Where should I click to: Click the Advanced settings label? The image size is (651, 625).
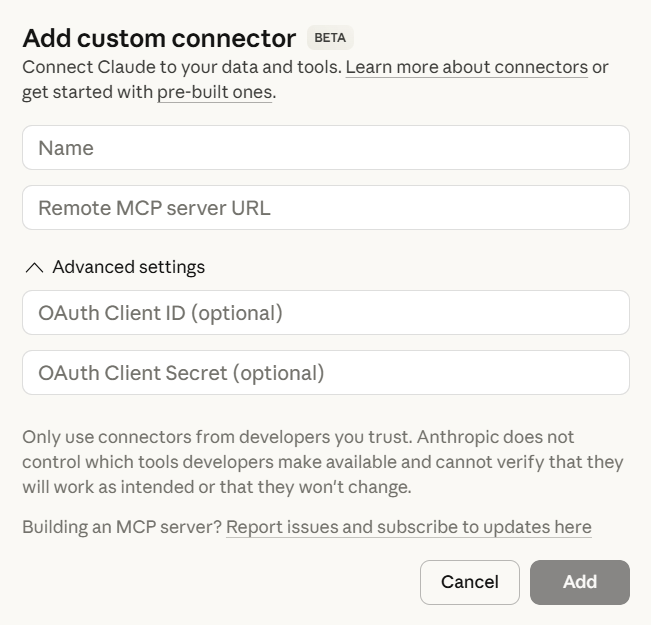pos(128,267)
